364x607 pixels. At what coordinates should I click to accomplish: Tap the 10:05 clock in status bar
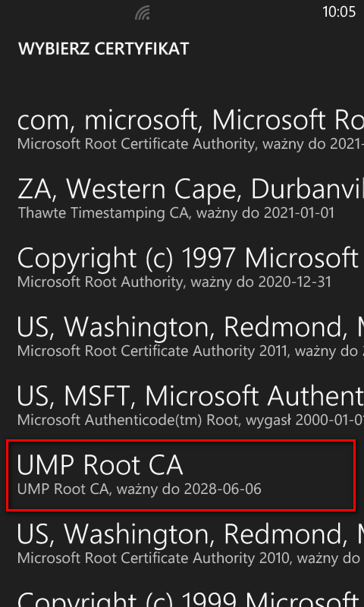(x=339, y=12)
